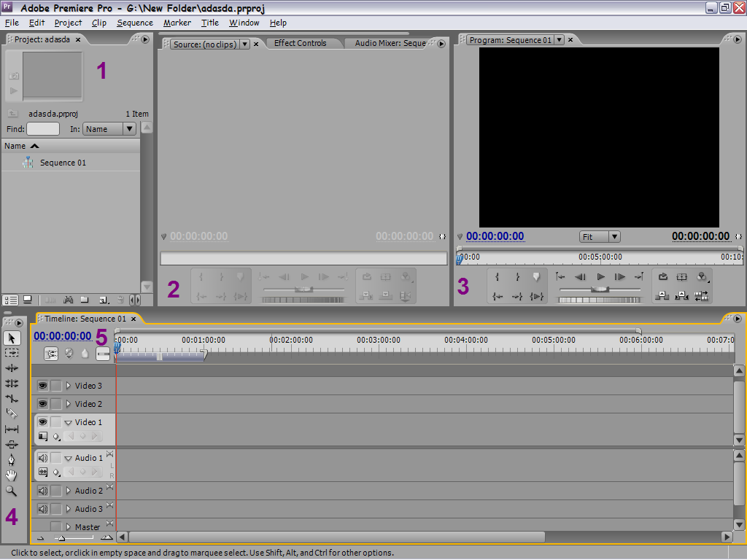Switch Project panel to Icon view
Viewport: 747px width, 560px height.
(28, 300)
